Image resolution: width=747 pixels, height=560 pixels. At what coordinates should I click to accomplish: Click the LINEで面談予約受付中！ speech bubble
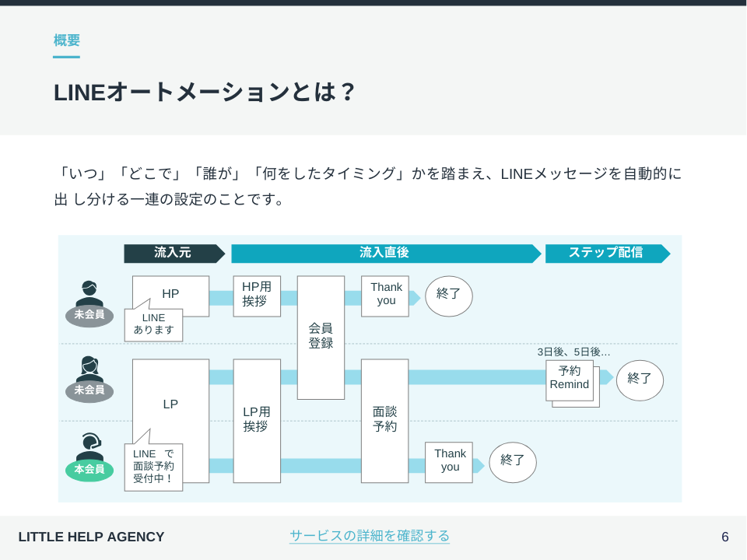[x=153, y=467]
